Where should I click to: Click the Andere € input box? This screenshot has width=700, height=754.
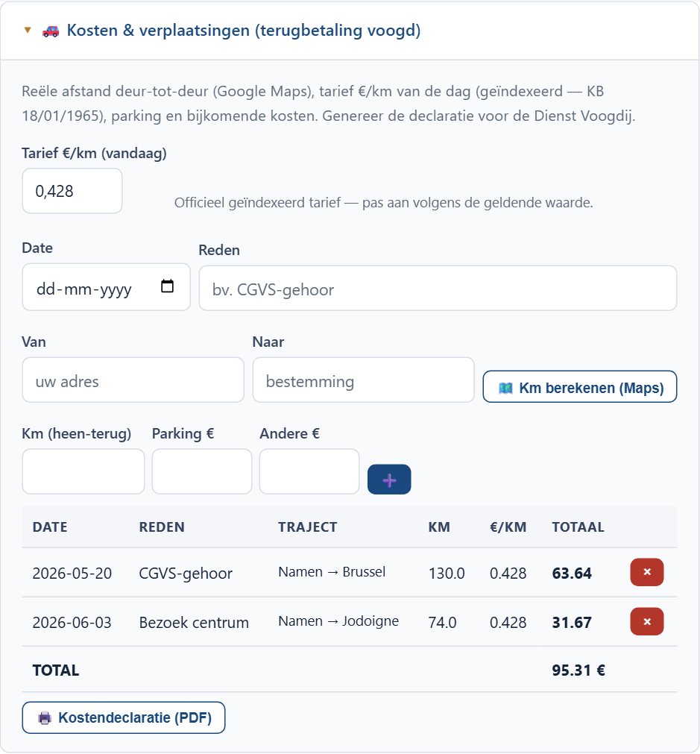click(309, 472)
